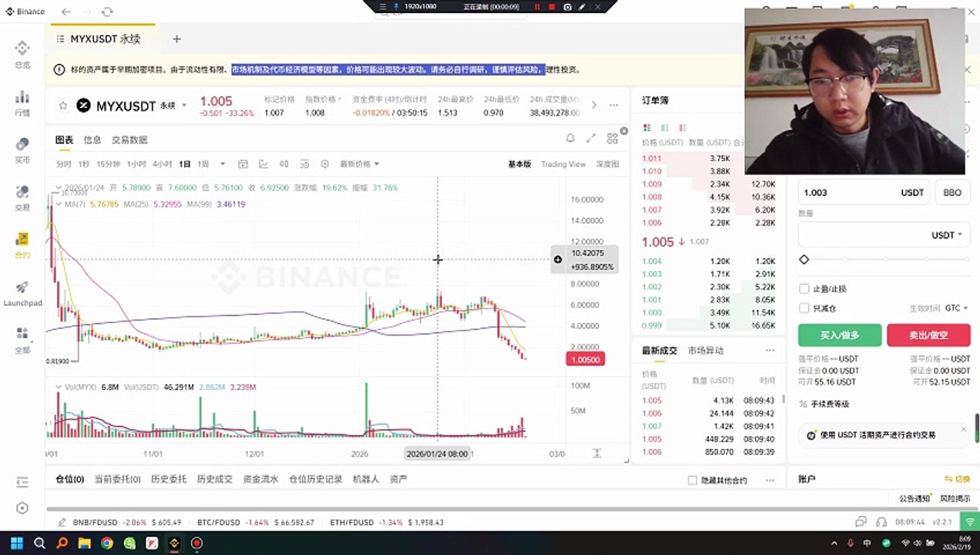Open the 最新成交 panel three-dots menu

click(x=770, y=351)
